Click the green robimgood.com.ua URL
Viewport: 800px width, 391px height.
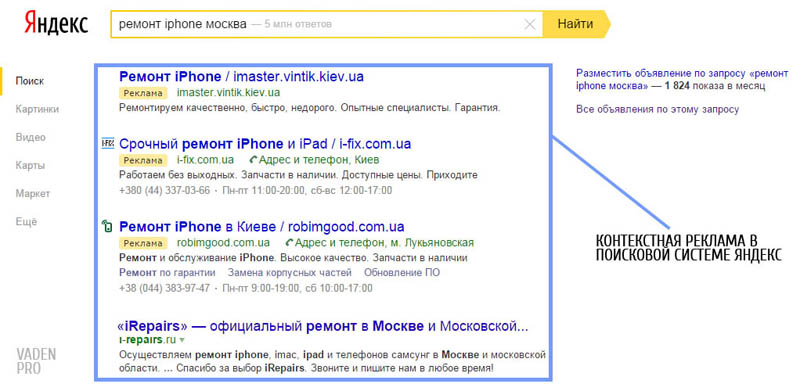[x=223, y=242]
